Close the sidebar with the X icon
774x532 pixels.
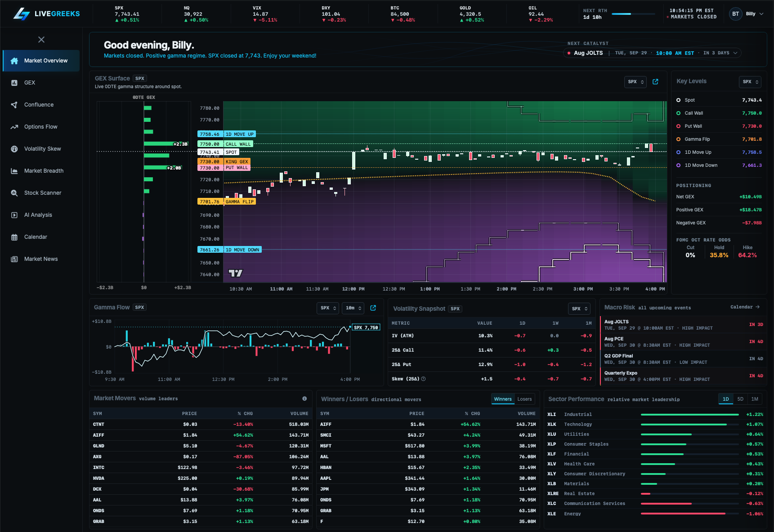click(x=41, y=40)
